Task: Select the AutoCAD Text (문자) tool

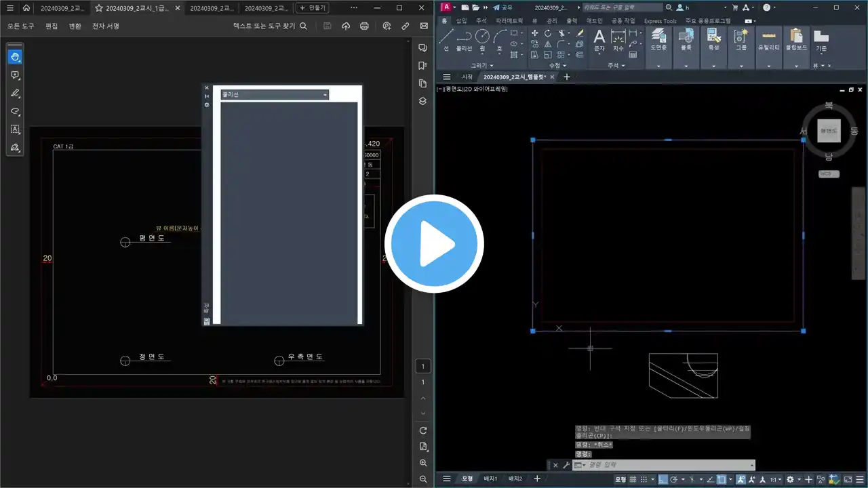Action: click(599, 40)
